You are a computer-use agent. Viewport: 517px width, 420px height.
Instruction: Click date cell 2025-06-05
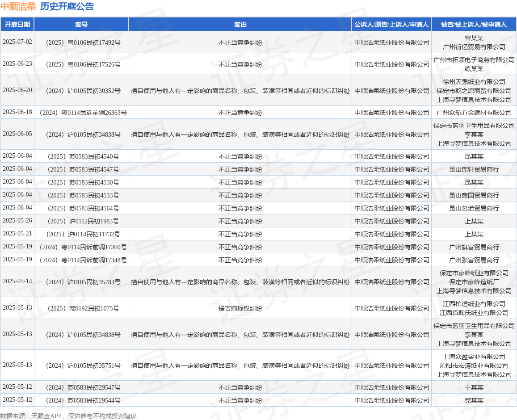point(17,134)
